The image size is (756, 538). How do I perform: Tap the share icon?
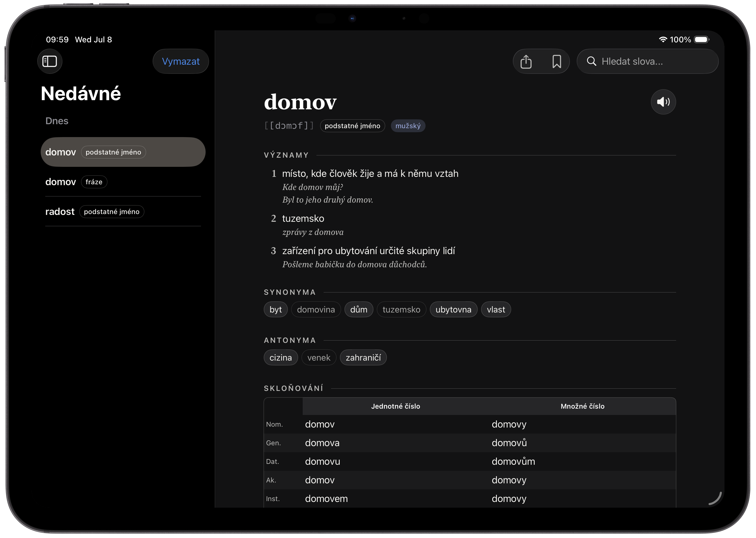click(x=526, y=62)
